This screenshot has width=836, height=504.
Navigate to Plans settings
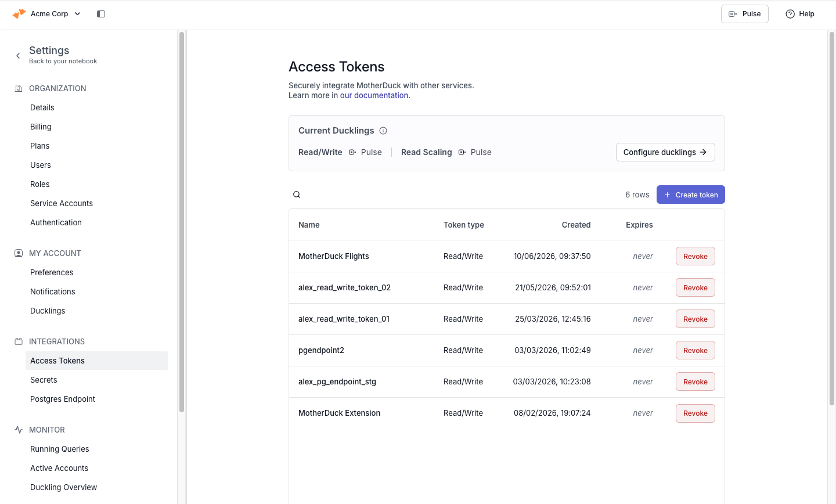pyautogui.click(x=39, y=146)
